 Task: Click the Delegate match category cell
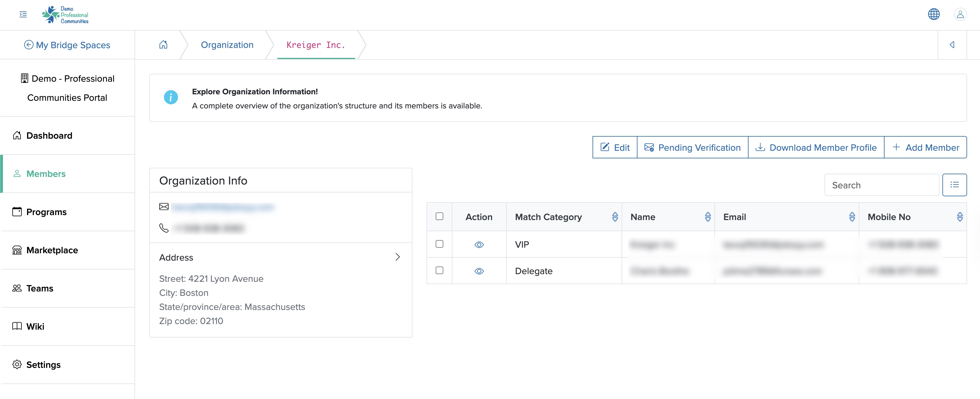[564, 271]
